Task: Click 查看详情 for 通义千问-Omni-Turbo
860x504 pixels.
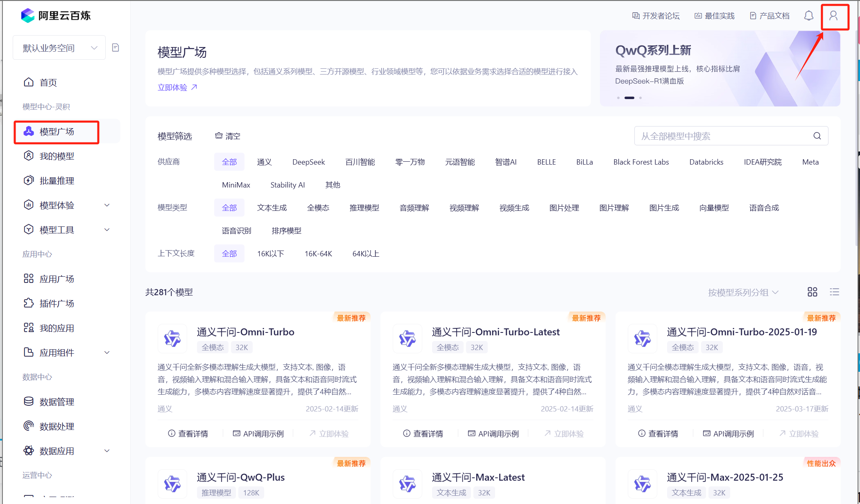Action: point(188,434)
